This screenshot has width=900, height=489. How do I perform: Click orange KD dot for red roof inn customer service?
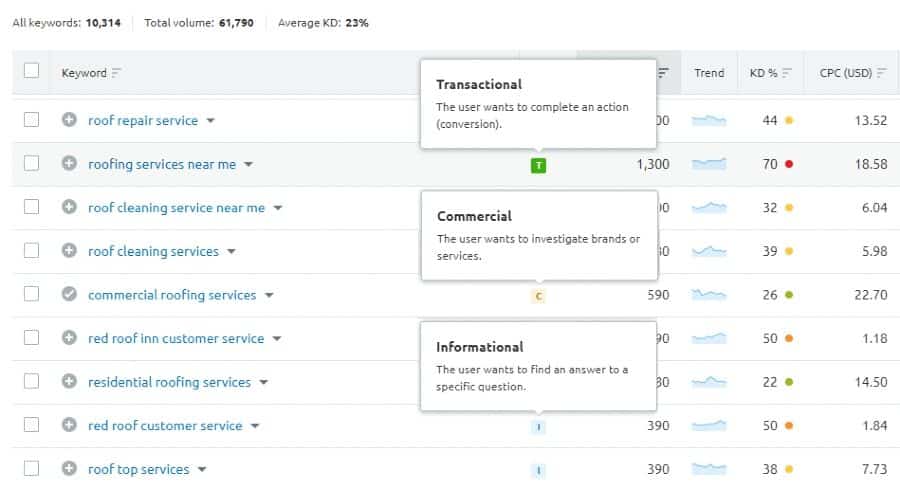pyautogui.click(x=789, y=339)
